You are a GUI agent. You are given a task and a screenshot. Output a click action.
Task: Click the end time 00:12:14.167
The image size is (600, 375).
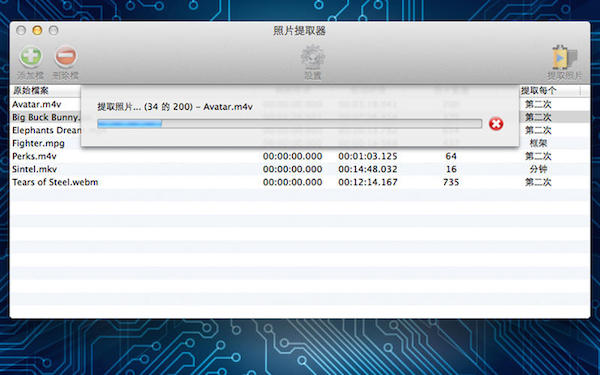[368, 182]
